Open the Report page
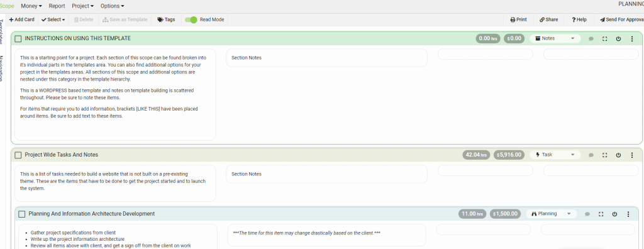The image size is (644, 249). (x=57, y=6)
